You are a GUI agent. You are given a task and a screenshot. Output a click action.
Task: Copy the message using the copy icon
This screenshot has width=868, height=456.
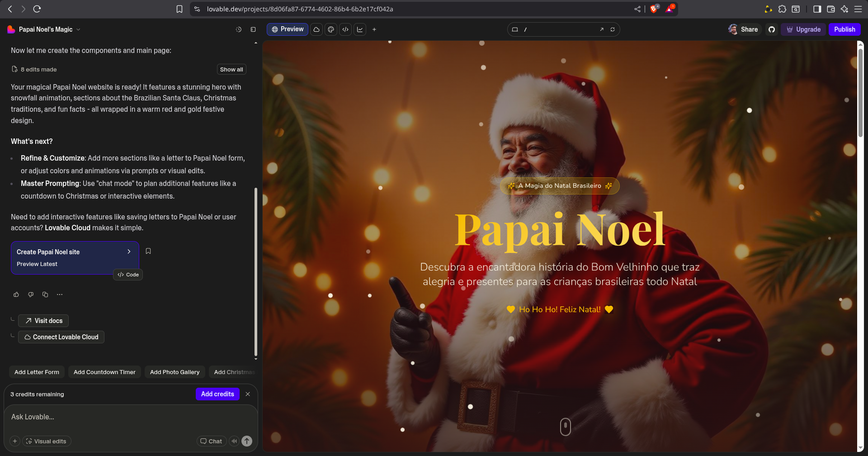tap(45, 294)
